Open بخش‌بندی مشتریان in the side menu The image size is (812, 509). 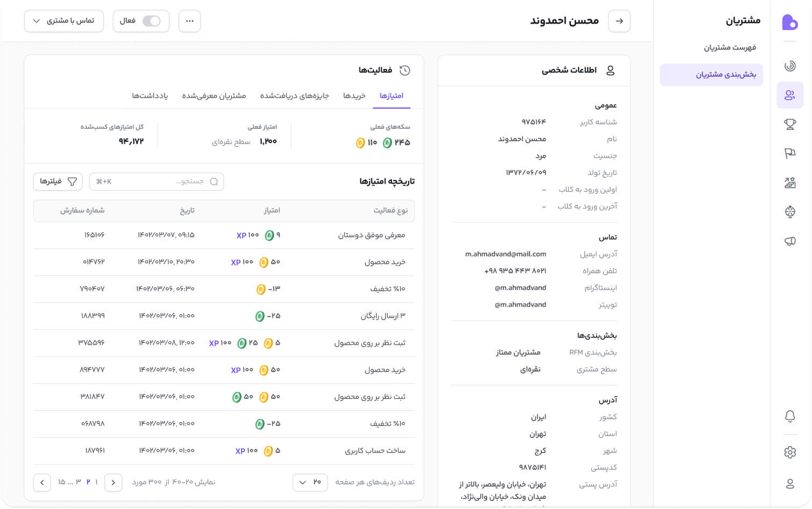click(712, 75)
